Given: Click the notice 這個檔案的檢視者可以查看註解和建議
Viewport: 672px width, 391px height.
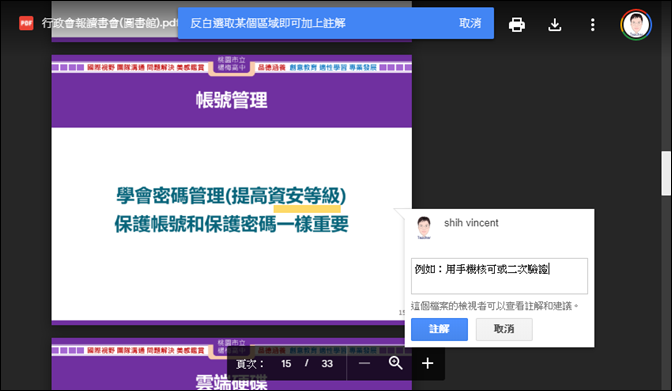Looking at the screenshot, I should [495, 306].
